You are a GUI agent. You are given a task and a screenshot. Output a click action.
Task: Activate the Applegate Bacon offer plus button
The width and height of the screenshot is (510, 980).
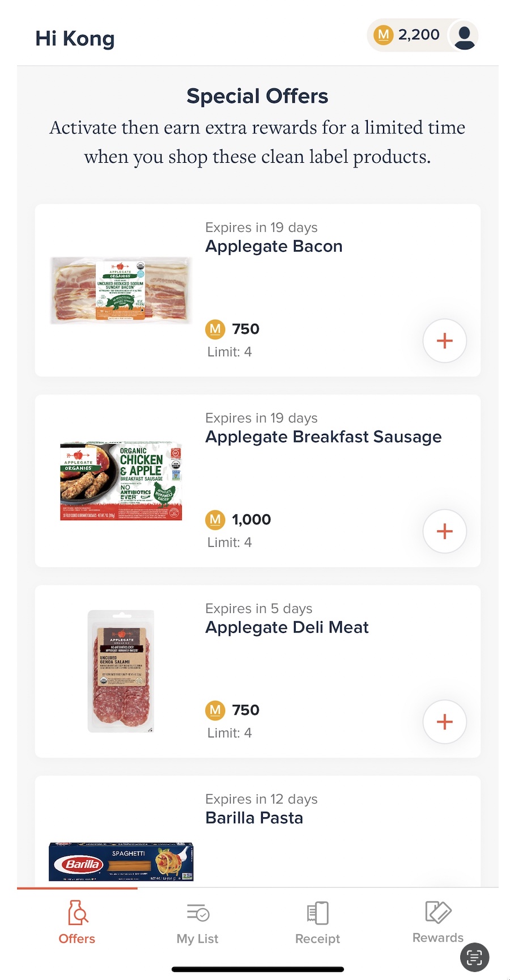click(x=445, y=341)
